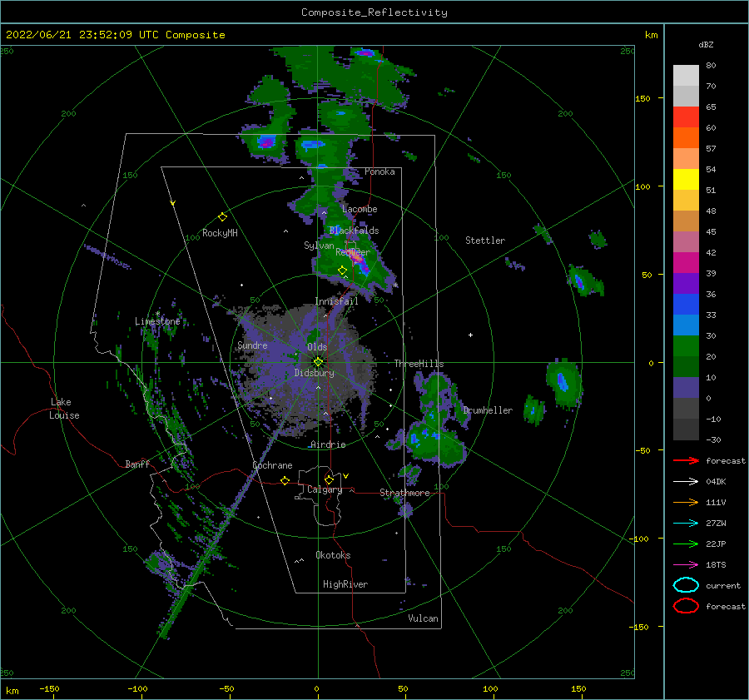Screen dimensions: 749x700
Task: Click the Airdrie town label
Action: [328, 444]
